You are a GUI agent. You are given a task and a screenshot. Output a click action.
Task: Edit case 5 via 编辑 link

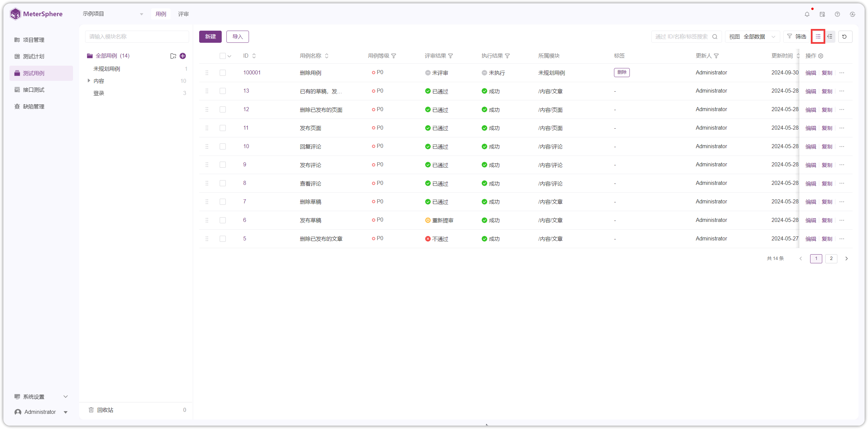click(x=810, y=239)
